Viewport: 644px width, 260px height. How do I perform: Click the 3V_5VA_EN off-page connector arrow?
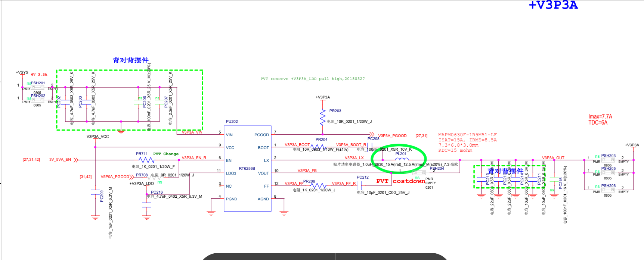click(x=76, y=160)
